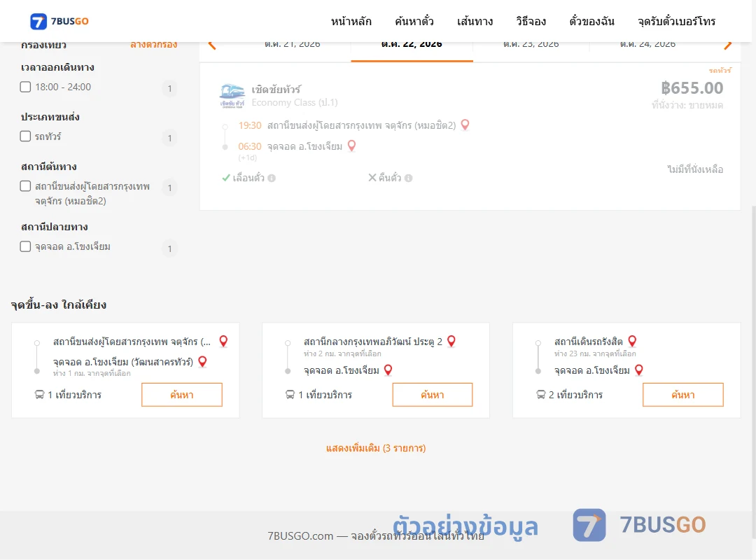This screenshot has height=560, width=756.
Task: Open the วิธีจอง menu item
Action: point(531,21)
